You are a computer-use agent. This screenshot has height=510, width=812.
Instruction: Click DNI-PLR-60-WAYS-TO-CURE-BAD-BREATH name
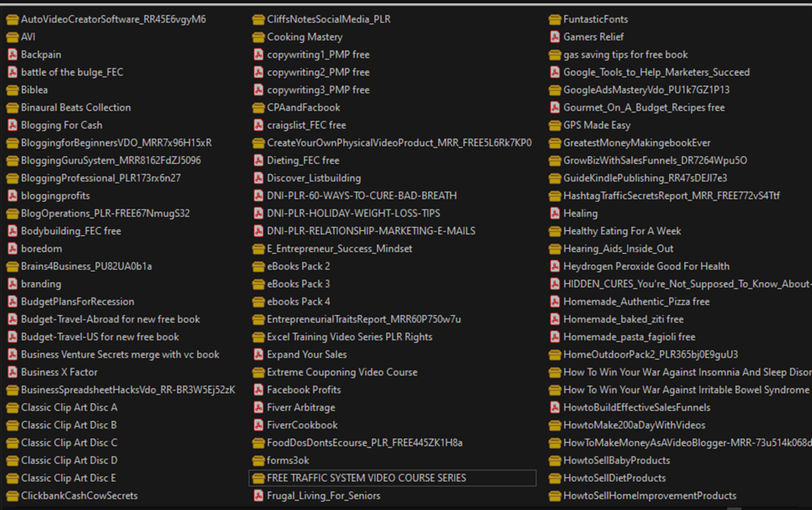pyautogui.click(x=362, y=196)
